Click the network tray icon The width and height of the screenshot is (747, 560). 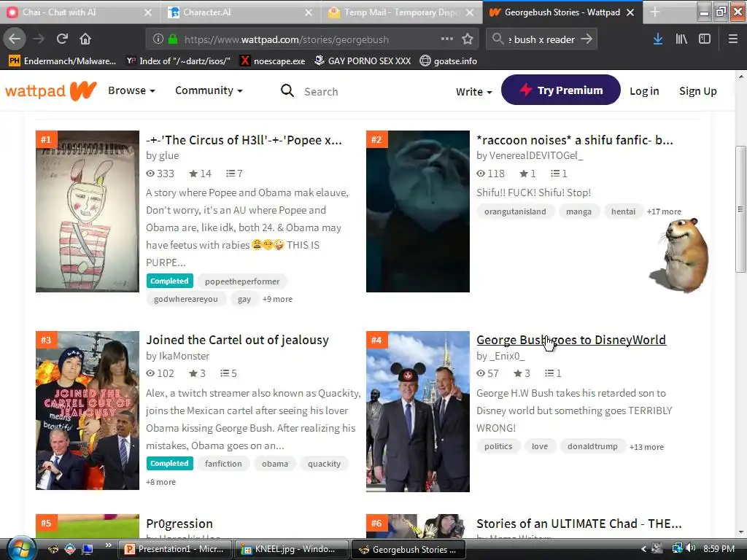tap(677, 548)
